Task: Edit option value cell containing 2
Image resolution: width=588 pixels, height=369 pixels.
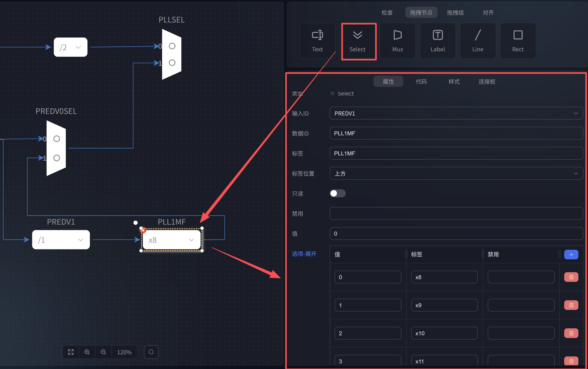Action: [x=368, y=333]
